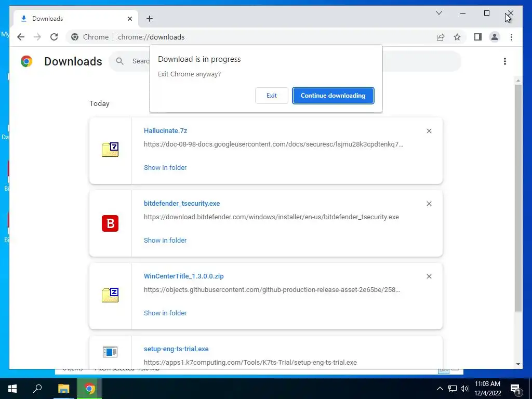Click the setup-eng-ts-trial.exe installer icon
This screenshot has width=532, height=399.
tap(110, 352)
